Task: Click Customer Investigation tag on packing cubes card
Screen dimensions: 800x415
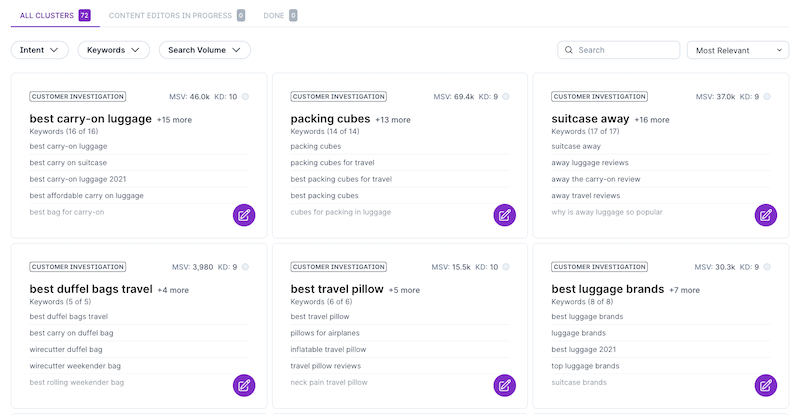Action: (339, 96)
